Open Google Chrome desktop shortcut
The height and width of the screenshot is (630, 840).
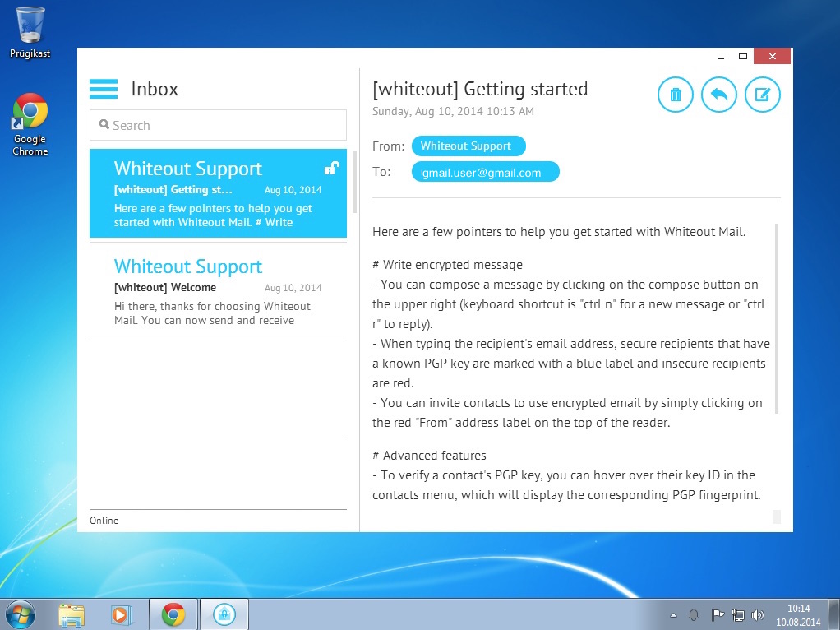point(30,124)
